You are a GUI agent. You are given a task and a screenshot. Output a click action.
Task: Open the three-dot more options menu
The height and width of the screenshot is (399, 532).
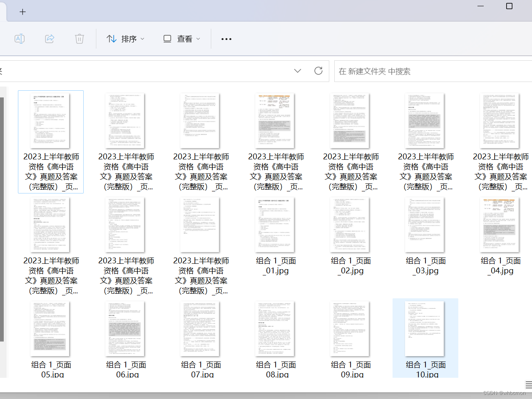pyautogui.click(x=226, y=39)
